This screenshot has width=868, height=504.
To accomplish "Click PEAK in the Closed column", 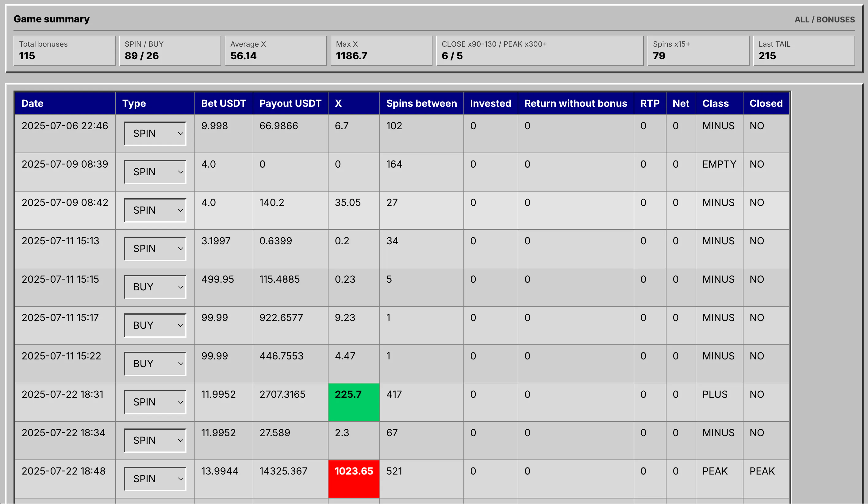I will pyautogui.click(x=762, y=471).
